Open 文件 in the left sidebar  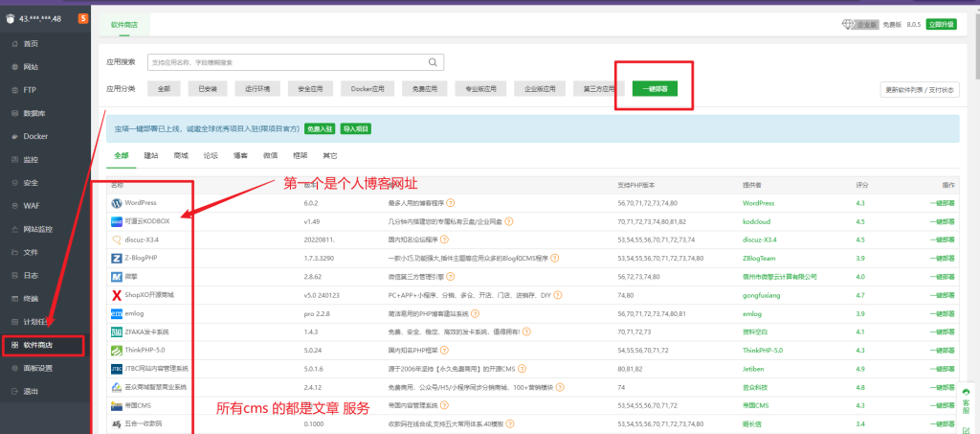click(x=31, y=252)
